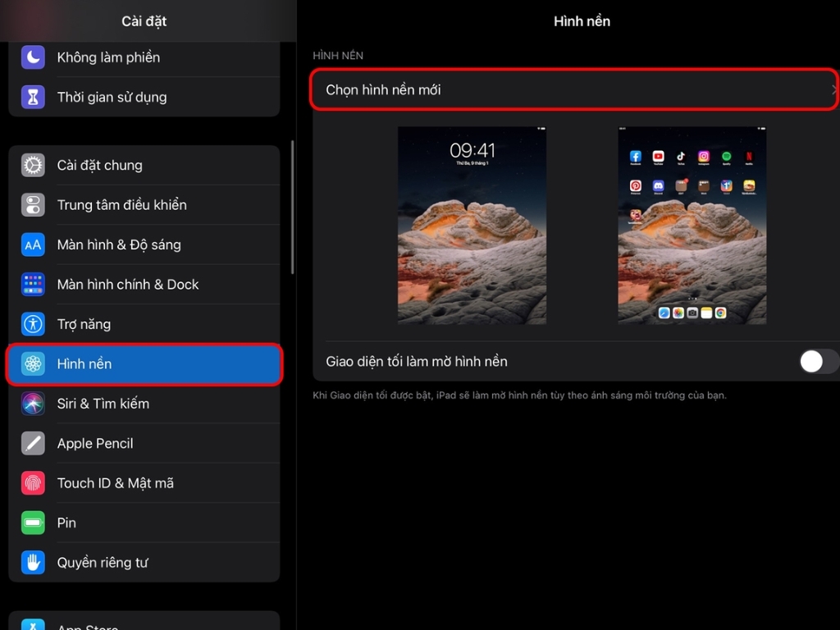This screenshot has width=840, height=630.
Task: Click the sidebar scrollbar
Action: click(293, 208)
